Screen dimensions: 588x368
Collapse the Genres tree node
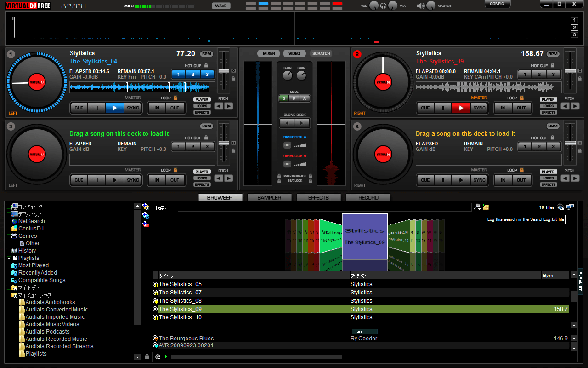point(9,236)
